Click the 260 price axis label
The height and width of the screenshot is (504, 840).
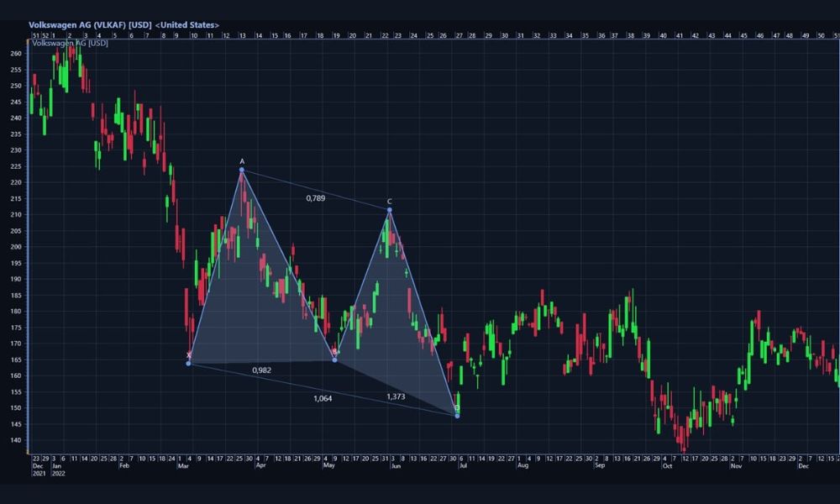tap(16, 54)
